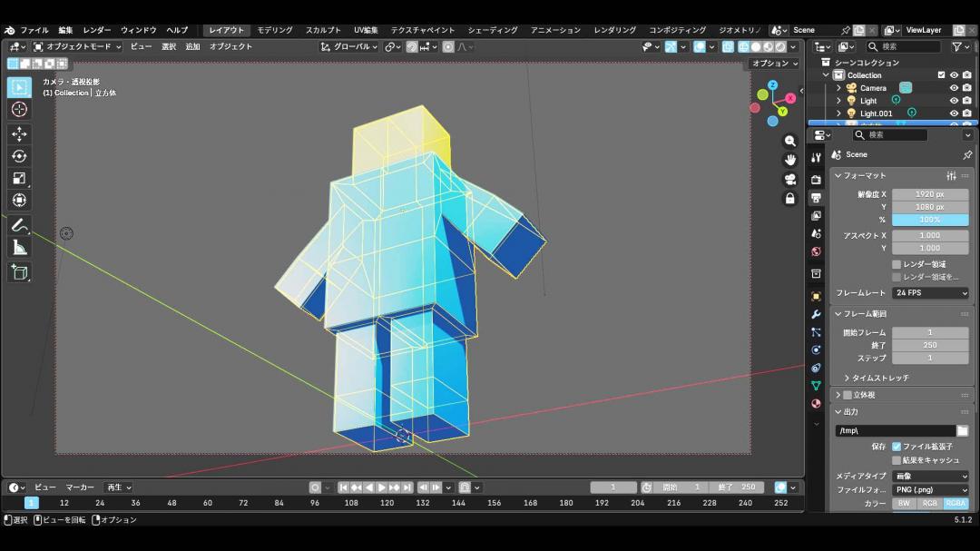Browse output folder via folder button
The height and width of the screenshot is (551, 980).
[x=963, y=431]
